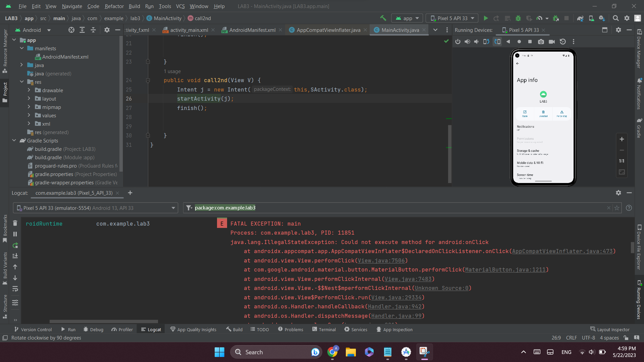644x362 pixels.
Task: Take an emulator screenshot camera icon
Action: click(x=541, y=42)
